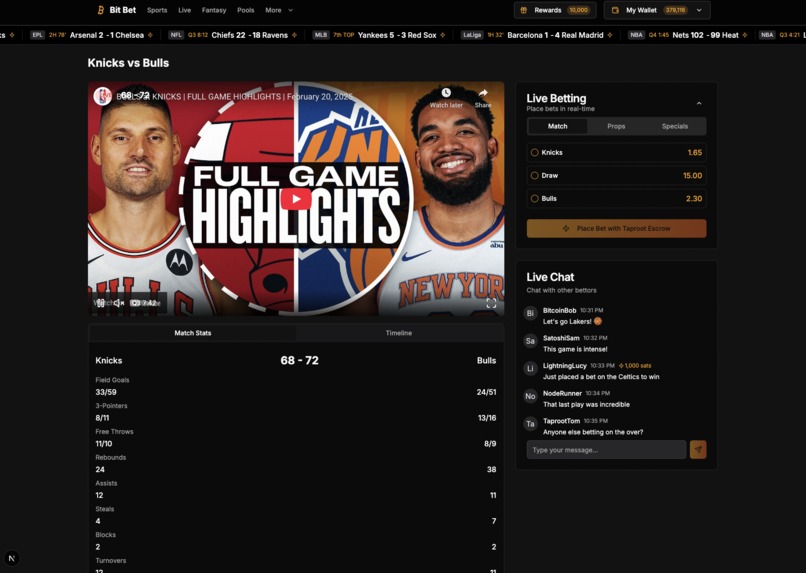Click the pause icon in video controls

(x=101, y=303)
